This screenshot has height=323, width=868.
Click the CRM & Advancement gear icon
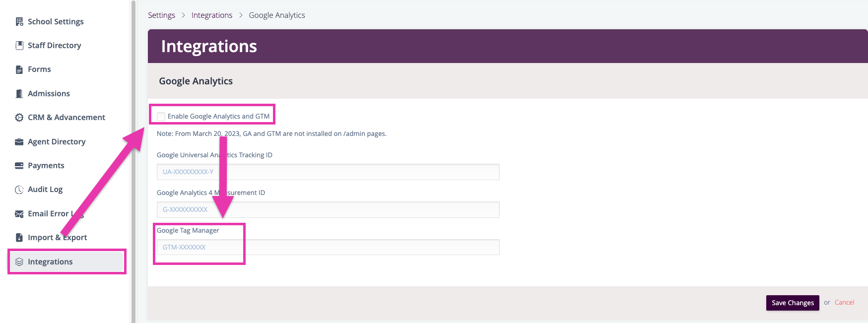[x=19, y=118]
